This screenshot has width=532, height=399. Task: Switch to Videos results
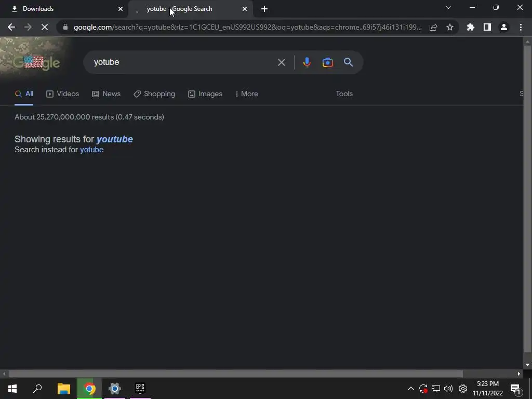pyautogui.click(x=62, y=94)
